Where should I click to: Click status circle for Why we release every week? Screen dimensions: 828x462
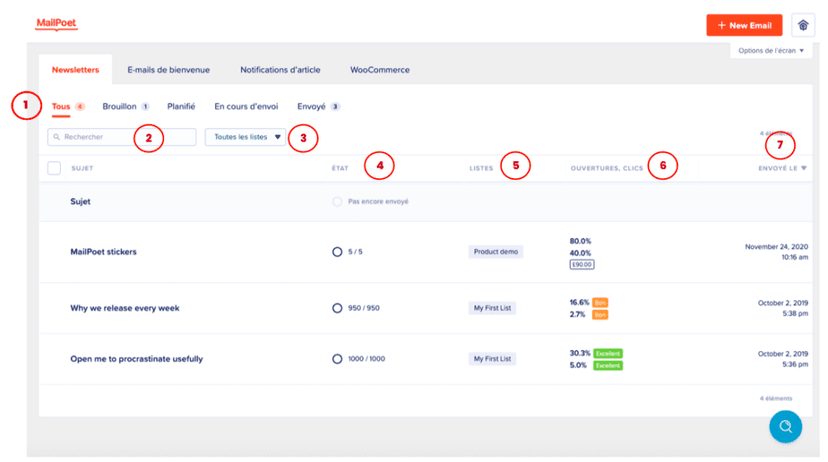(x=337, y=308)
